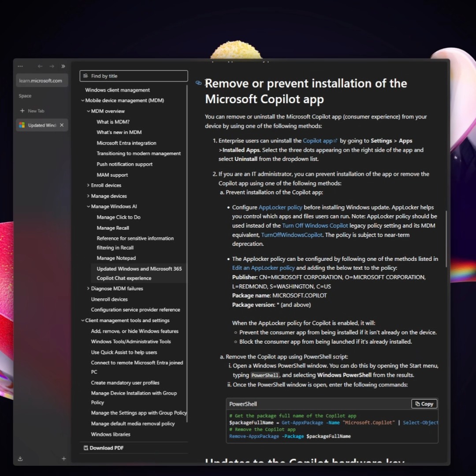This screenshot has width=476, height=476.
Task: Open Push notification support
Action: [x=124, y=164]
